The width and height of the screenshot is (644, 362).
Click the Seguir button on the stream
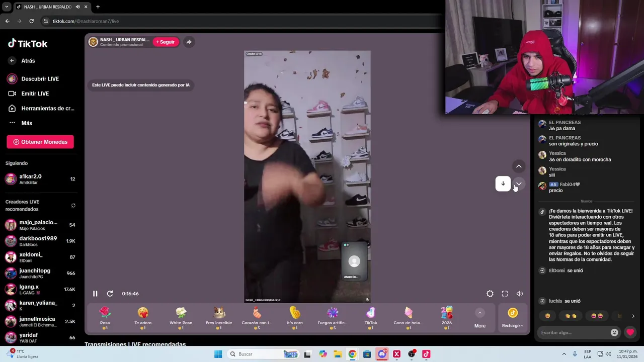pos(166,42)
